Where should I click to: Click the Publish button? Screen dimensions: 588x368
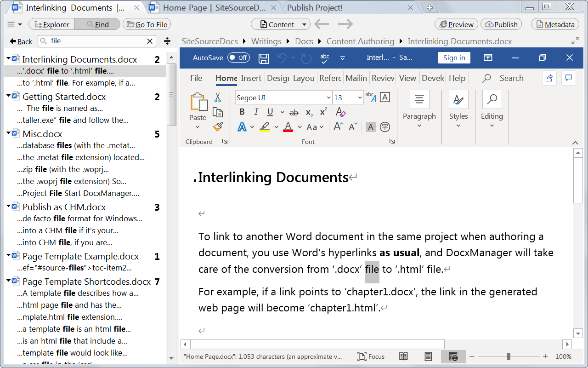[x=501, y=24]
